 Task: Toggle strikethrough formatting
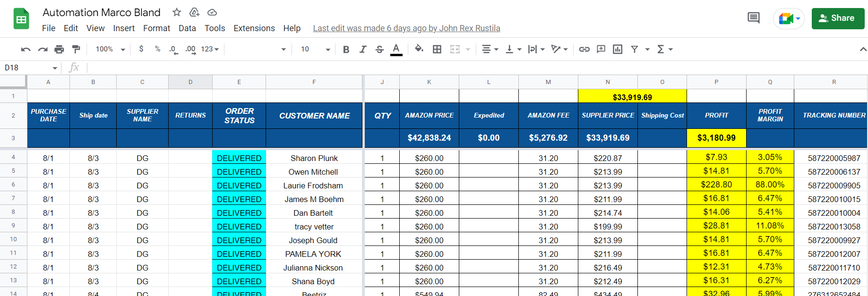(x=379, y=49)
